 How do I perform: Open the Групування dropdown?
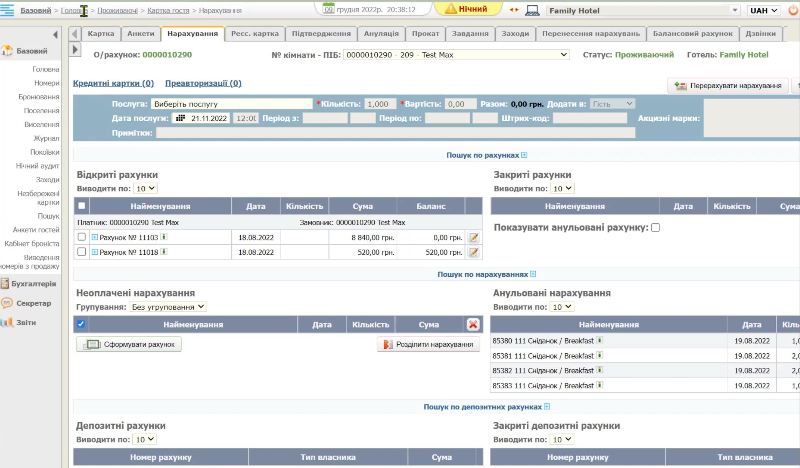(x=168, y=307)
